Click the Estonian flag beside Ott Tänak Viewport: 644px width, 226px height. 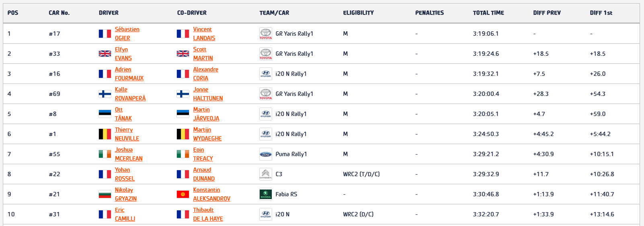(105, 114)
